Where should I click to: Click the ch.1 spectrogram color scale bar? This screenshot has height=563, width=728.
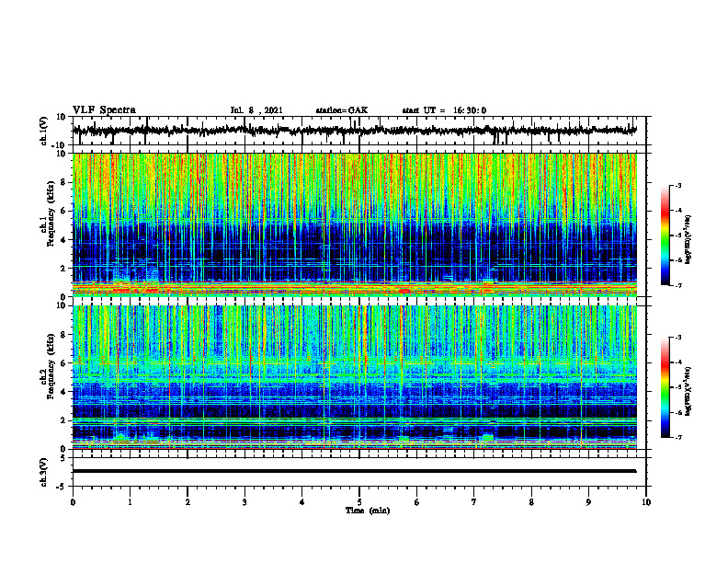(x=665, y=236)
